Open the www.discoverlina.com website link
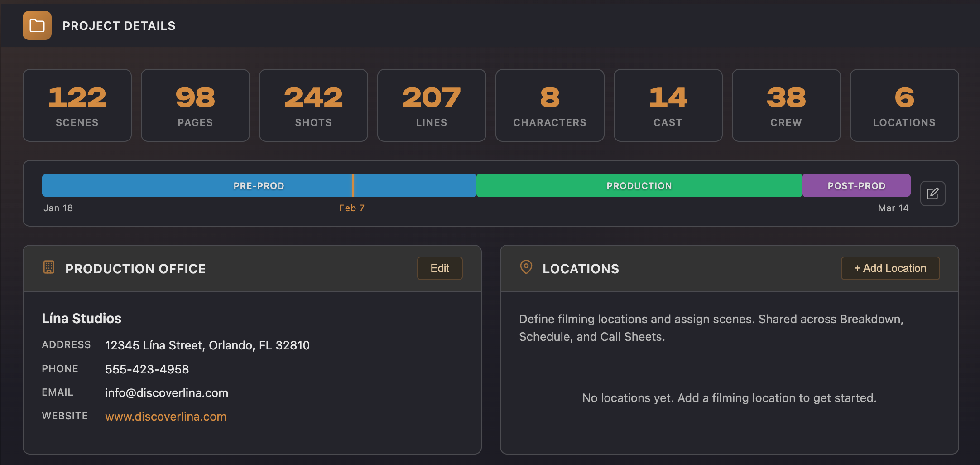980x465 pixels. coord(166,417)
